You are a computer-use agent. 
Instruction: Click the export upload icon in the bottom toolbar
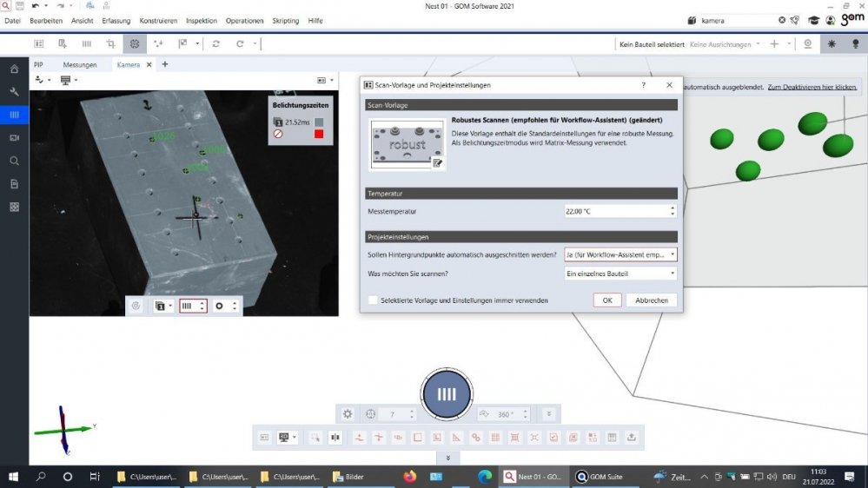(632, 437)
